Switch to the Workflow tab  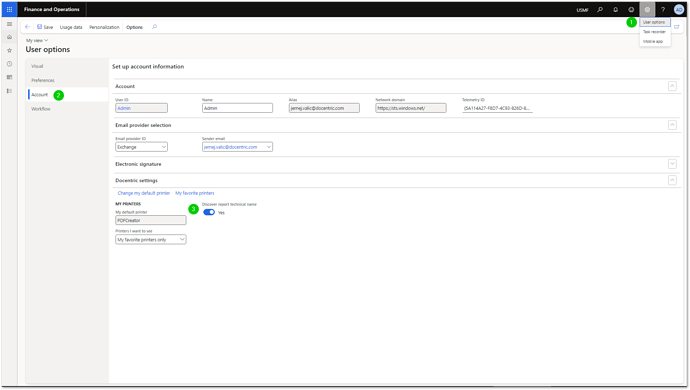coord(40,109)
